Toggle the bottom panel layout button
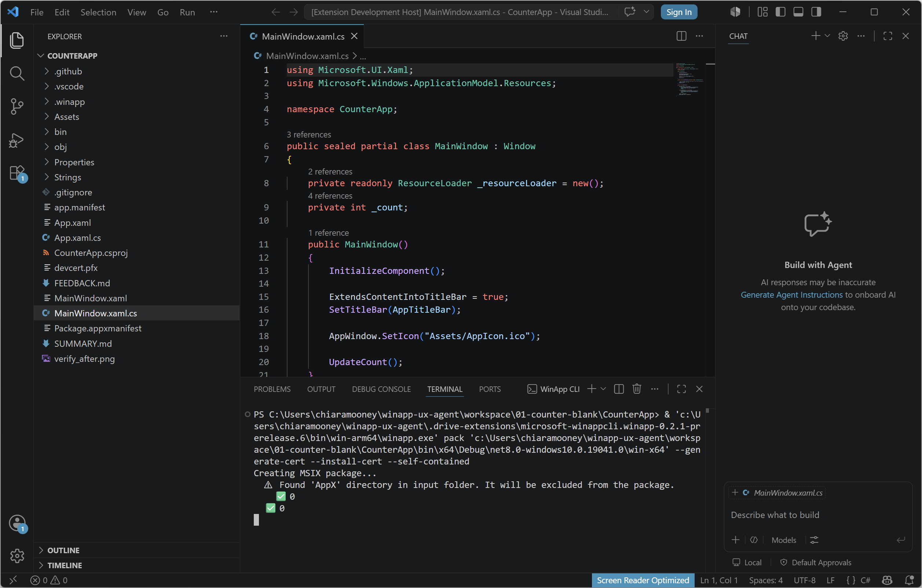 click(x=798, y=12)
